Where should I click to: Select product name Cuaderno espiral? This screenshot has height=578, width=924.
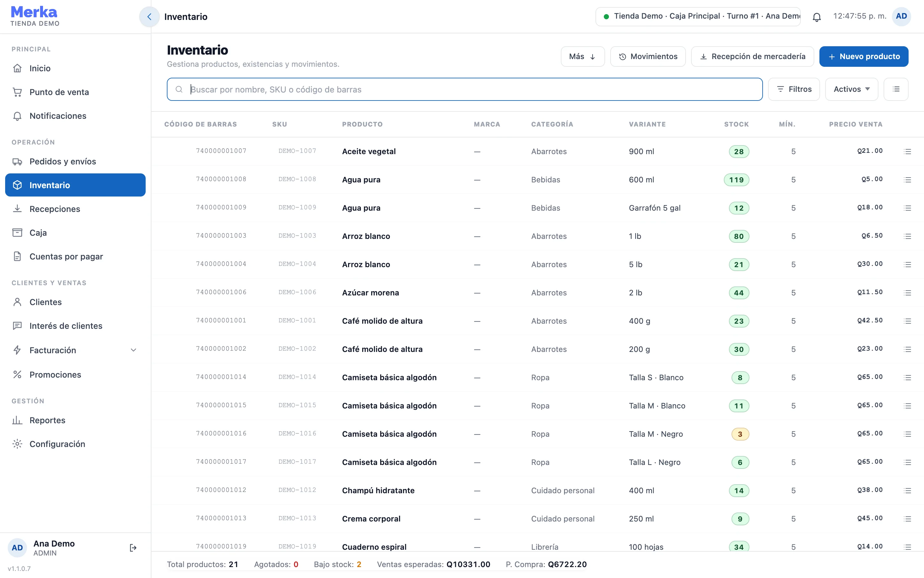[x=374, y=547]
